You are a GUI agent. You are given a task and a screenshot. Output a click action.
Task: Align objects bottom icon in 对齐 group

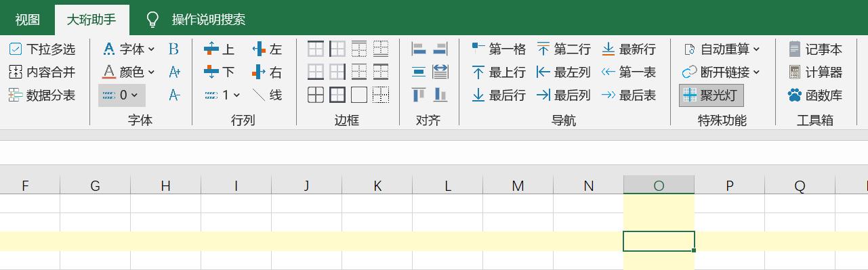point(440,95)
